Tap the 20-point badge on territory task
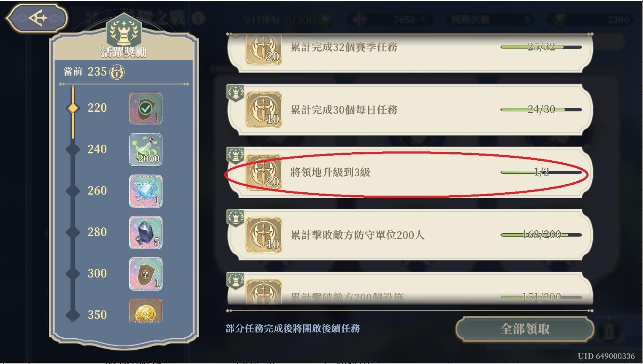This screenshot has height=364, width=643. click(x=264, y=173)
